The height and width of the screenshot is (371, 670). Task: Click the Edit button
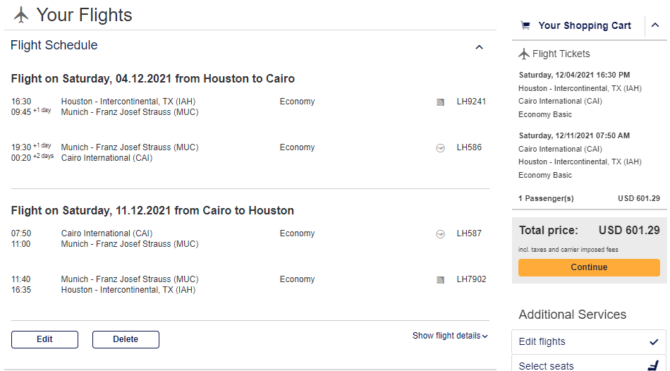(x=45, y=339)
